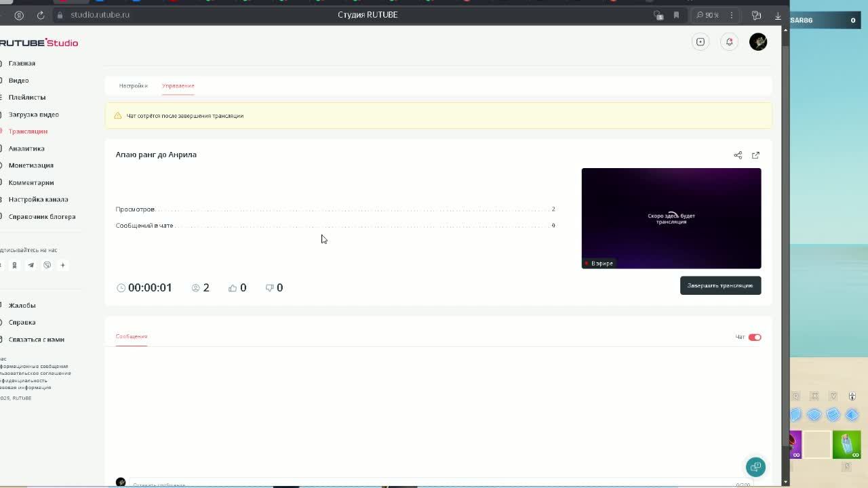Click the likes thumbs-up icon

pyautogui.click(x=233, y=288)
